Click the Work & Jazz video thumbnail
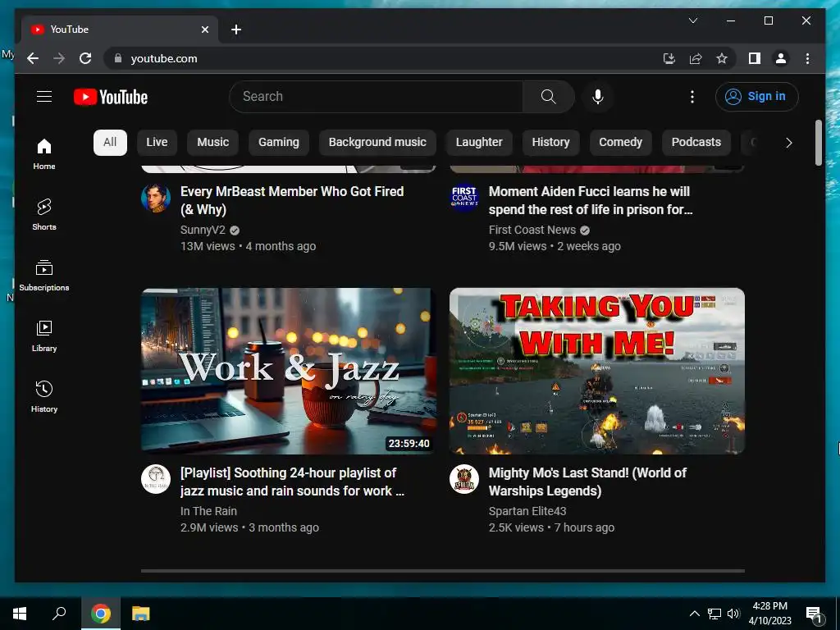The width and height of the screenshot is (840, 630). [288, 371]
